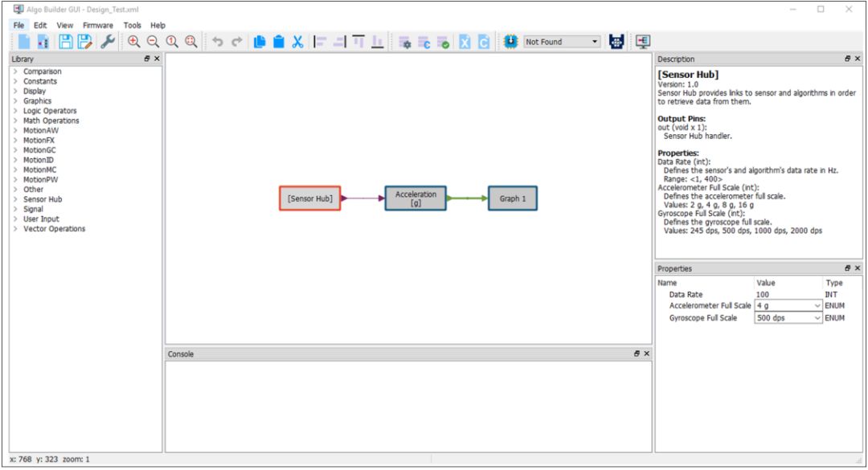Align selected blocks to the top
The image size is (868, 470).
click(x=358, y=42)
